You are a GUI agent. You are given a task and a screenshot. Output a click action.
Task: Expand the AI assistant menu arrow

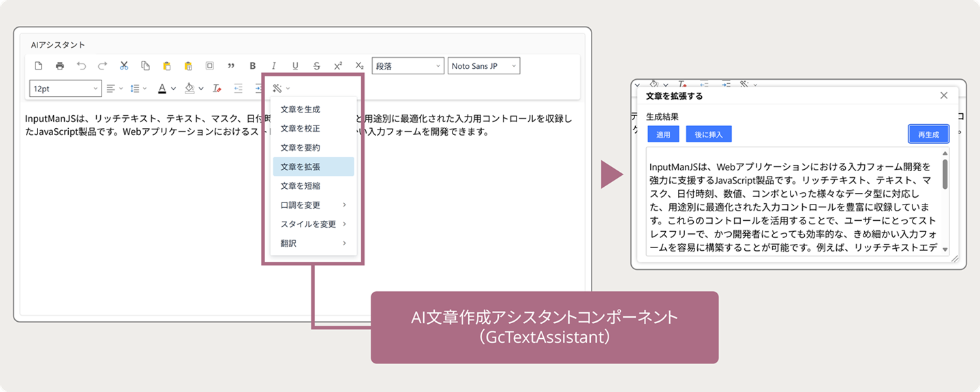tap(288, 89)
